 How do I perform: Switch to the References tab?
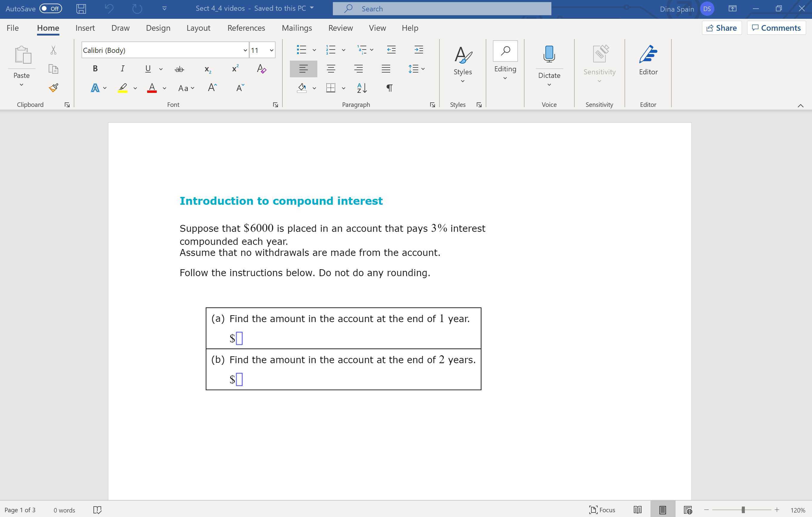246,28
